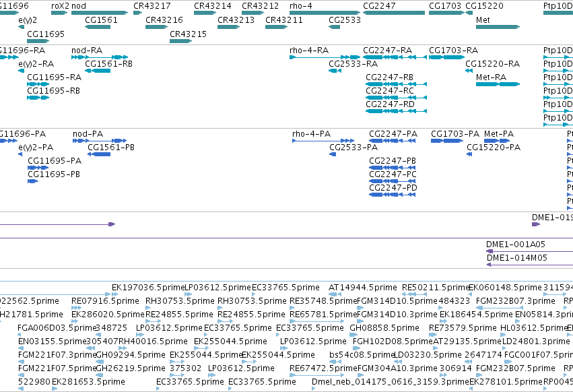This screenshot has width=573, height=392.
Task: Select the RE67472.5prime EST
Action: [x=318, y=375]
